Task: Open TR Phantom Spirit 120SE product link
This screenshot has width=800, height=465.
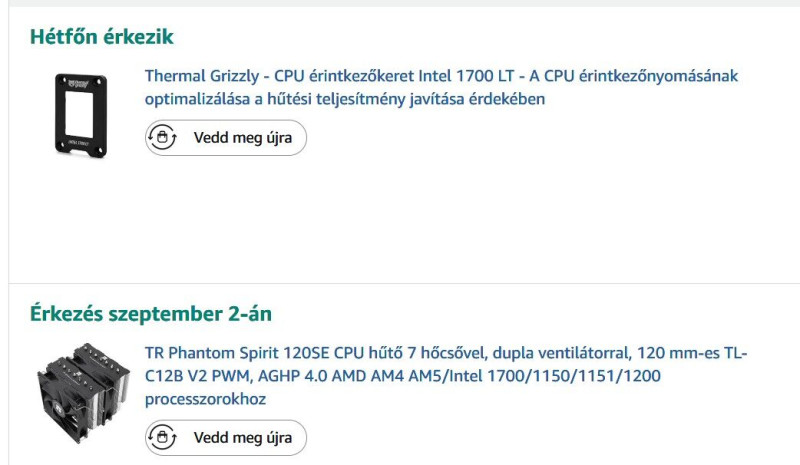Action: pyautogui.click(x=446, y=376)
